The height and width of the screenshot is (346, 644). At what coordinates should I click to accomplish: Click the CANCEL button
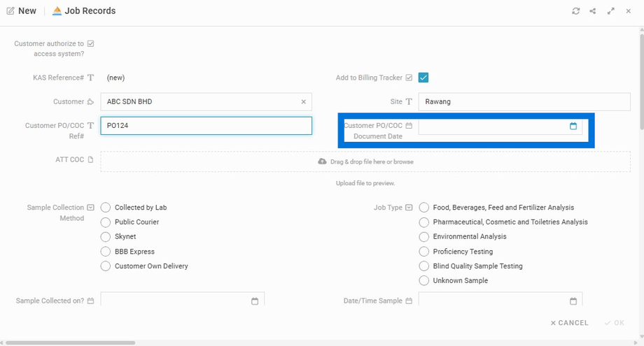[569, 323]
